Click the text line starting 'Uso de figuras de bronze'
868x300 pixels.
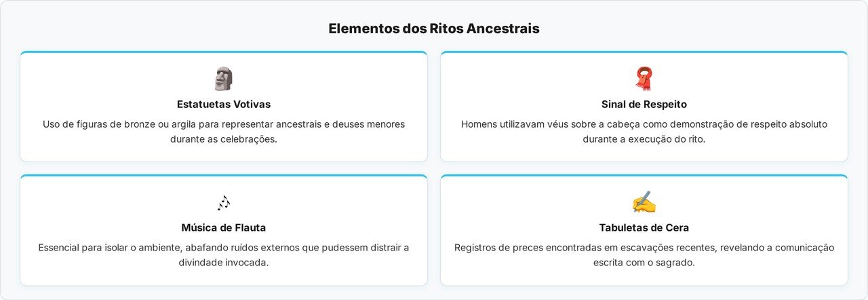pyautogui.click(x=224, y=124)
